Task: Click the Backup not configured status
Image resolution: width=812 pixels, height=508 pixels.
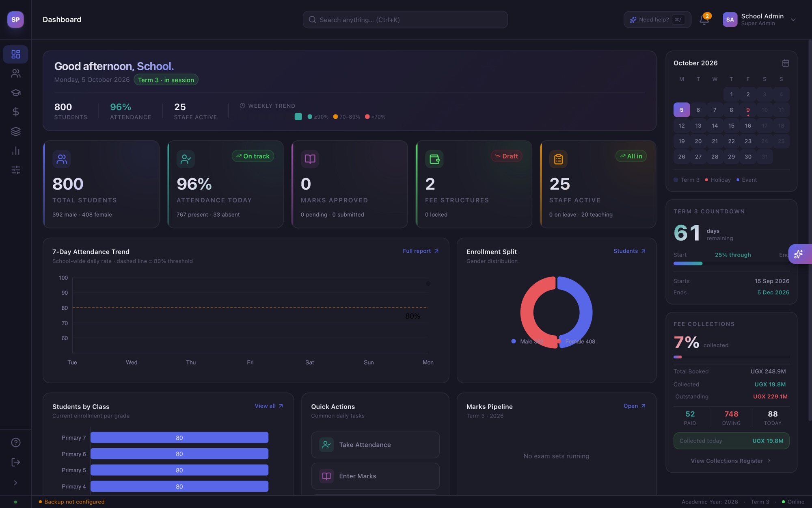Action: 71,502
